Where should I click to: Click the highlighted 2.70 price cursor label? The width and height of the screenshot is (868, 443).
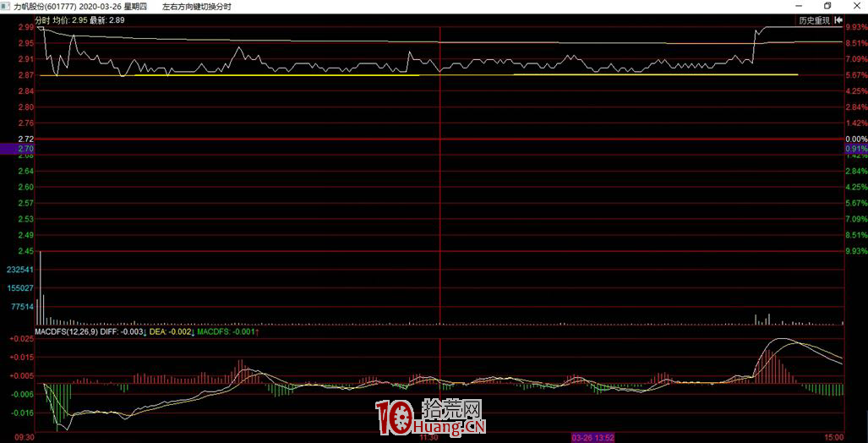click(x=17, y=149)
